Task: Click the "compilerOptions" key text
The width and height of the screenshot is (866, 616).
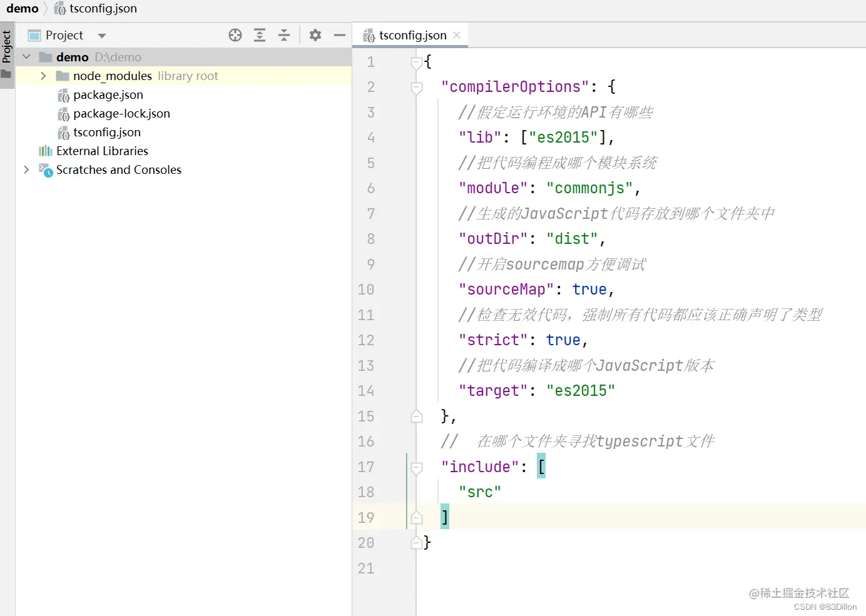Action: [515, 87]
